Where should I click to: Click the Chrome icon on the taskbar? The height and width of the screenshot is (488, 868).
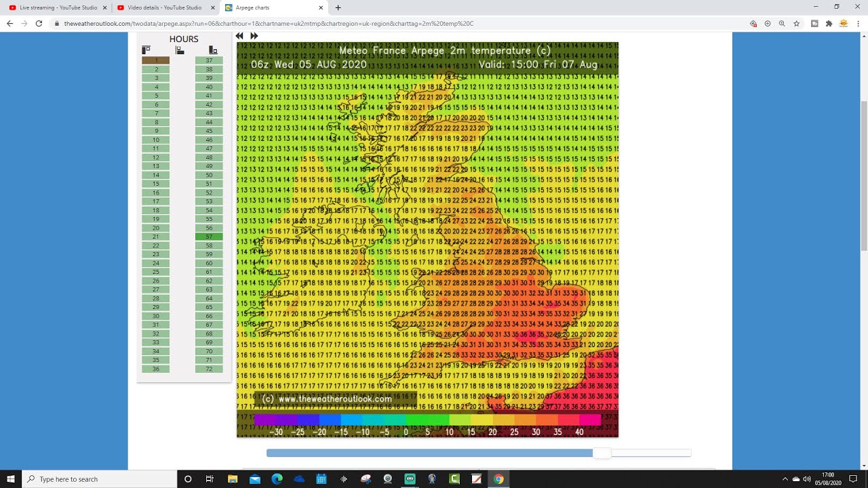tap(498, 479)
